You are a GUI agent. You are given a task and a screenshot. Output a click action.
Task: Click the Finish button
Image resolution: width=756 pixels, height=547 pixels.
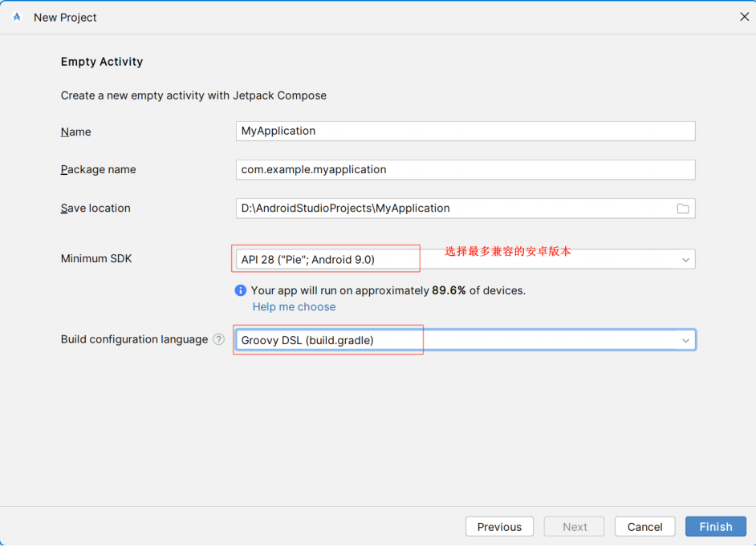pyautogui.click(x=716, y=527)
